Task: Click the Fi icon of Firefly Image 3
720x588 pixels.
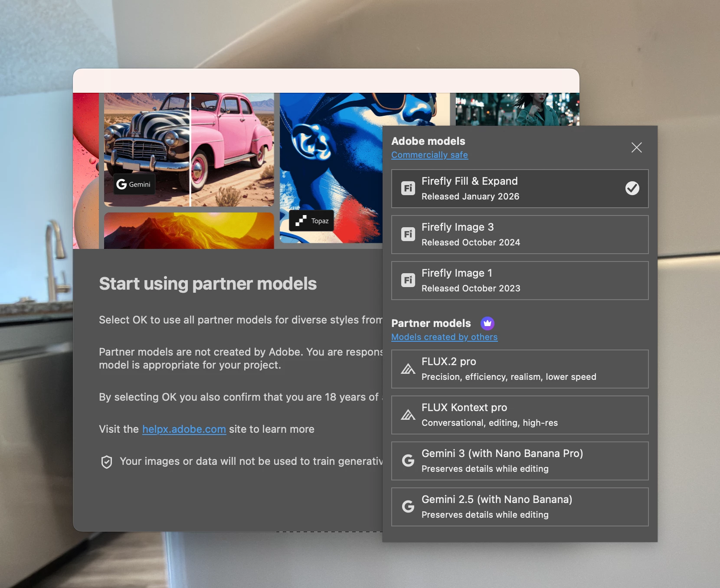Action: [x=408, y=234]
